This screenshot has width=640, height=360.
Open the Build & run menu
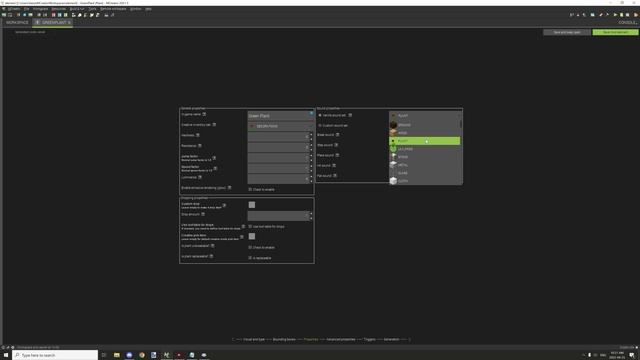77,9
